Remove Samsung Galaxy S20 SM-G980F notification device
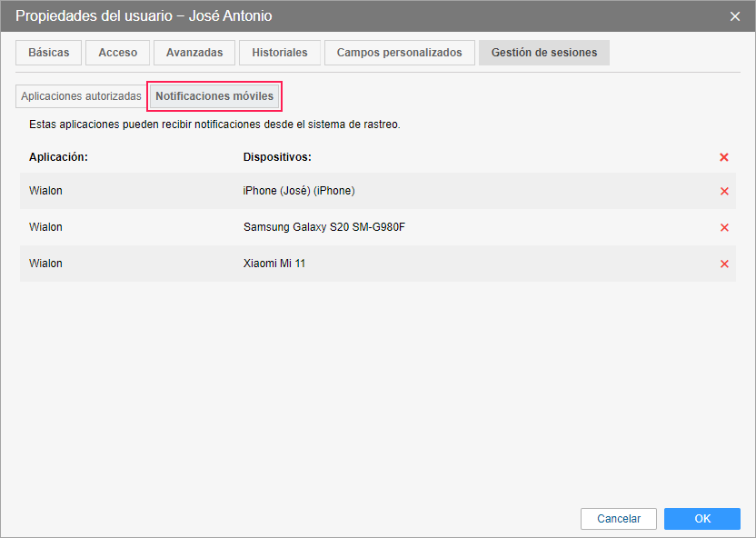Viewport: 756px width, 538px height. coord(724,227)
